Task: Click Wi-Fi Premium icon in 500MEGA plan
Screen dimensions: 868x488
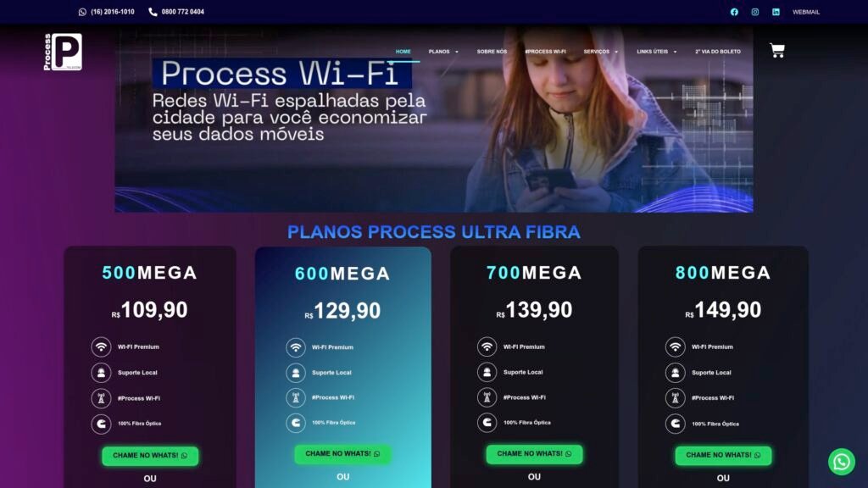Action: point(102,347)
